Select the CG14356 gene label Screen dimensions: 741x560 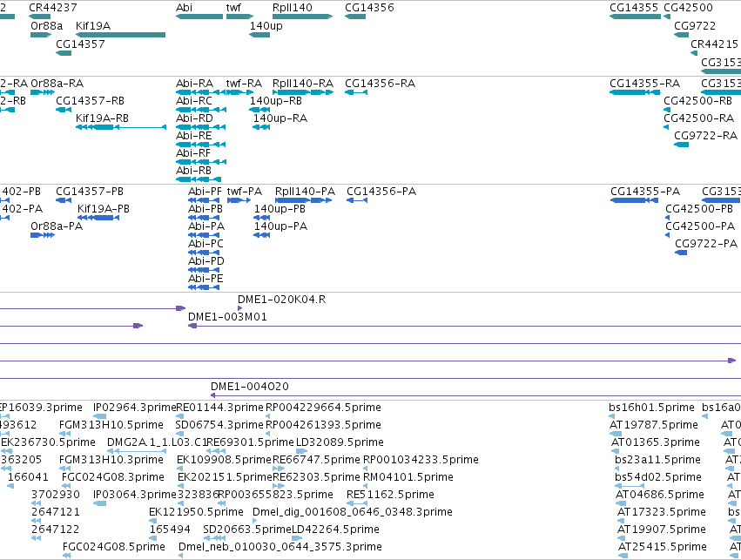[369, 8]
